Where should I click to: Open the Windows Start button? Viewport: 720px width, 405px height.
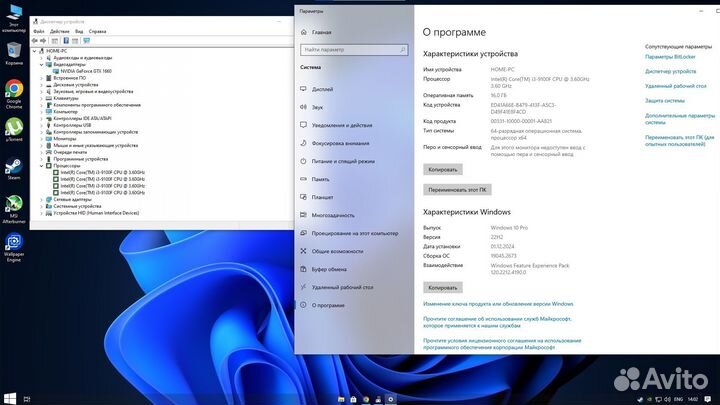[10, 399]
